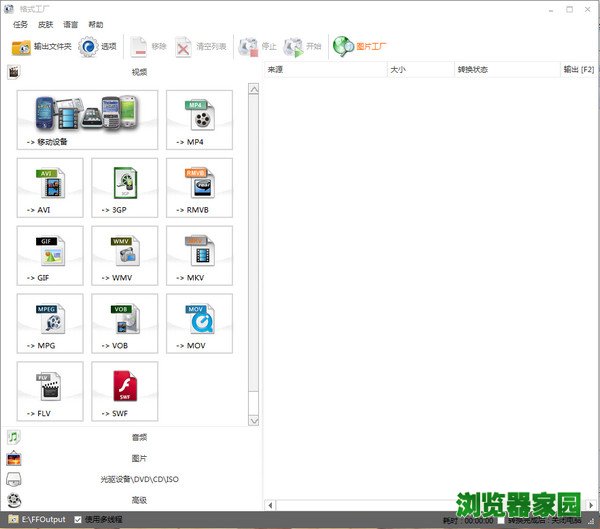Select the GIF output format

50,255
